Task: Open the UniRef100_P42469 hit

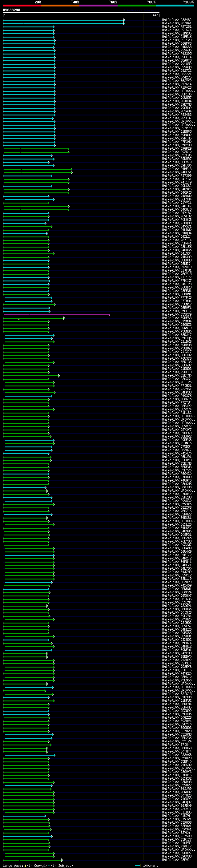Action: [x=177, y=586]
